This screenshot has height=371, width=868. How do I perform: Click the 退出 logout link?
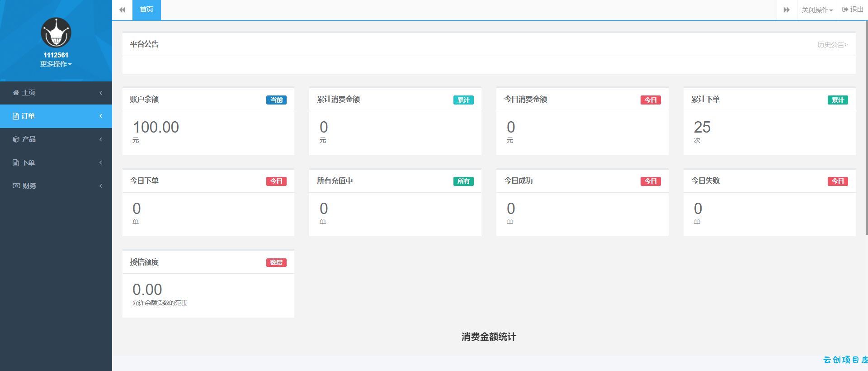[853, 10]
